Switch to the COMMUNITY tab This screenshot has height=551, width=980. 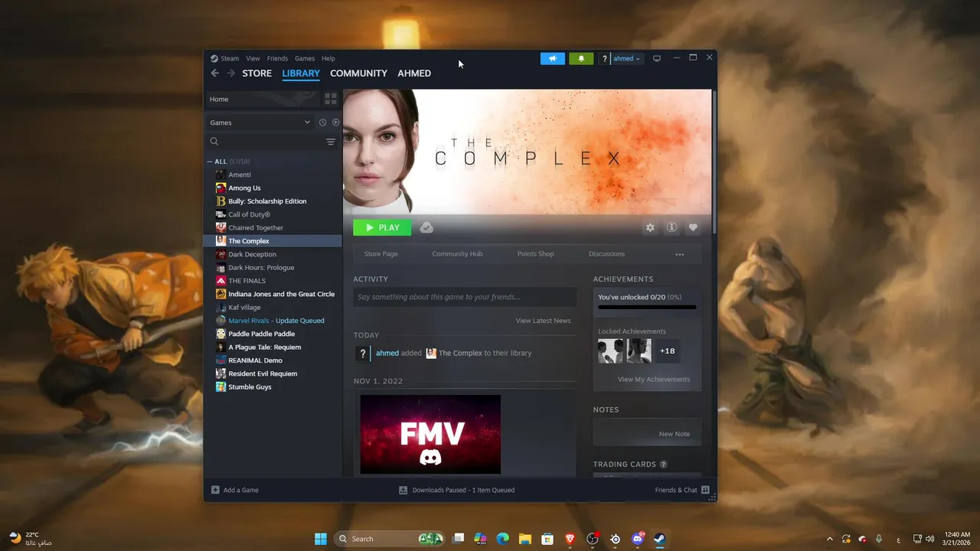[358, 73]
